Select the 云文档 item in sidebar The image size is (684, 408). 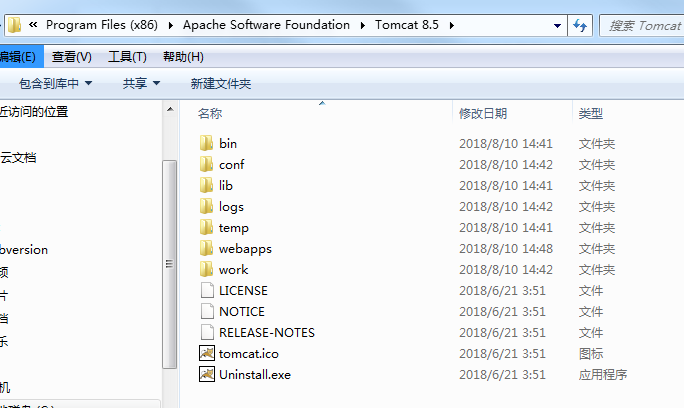[18, 158]
